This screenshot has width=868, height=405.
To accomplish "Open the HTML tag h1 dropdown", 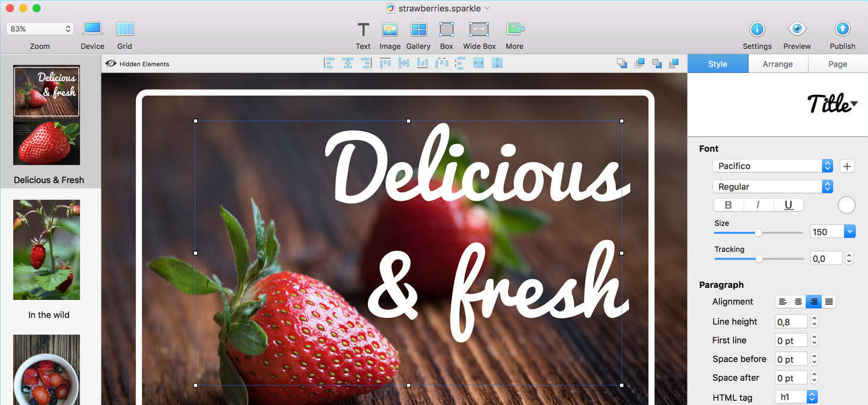I will (796, 397).
